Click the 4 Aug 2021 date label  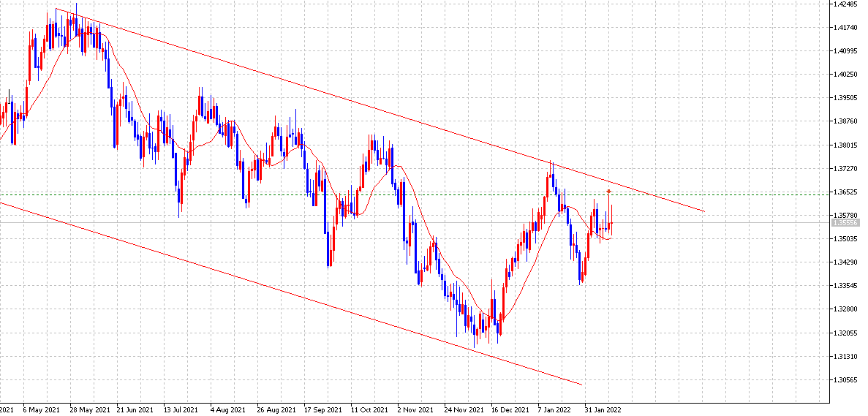click(229, 411)
